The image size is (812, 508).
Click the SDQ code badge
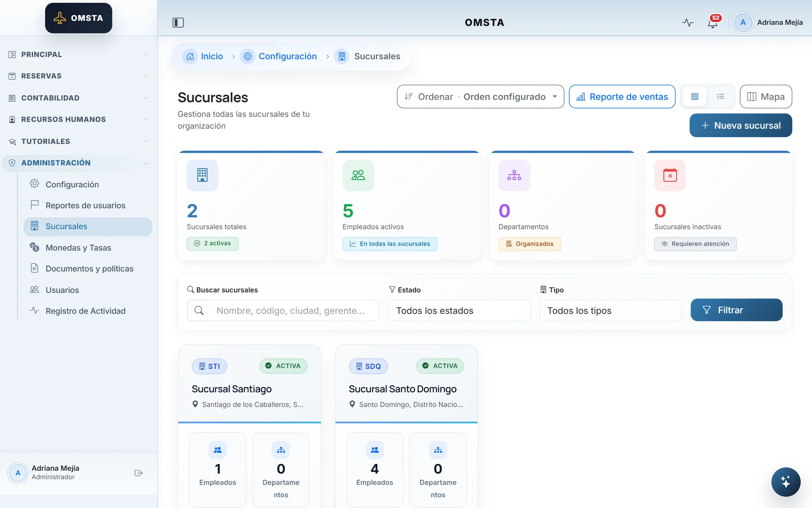368,366
